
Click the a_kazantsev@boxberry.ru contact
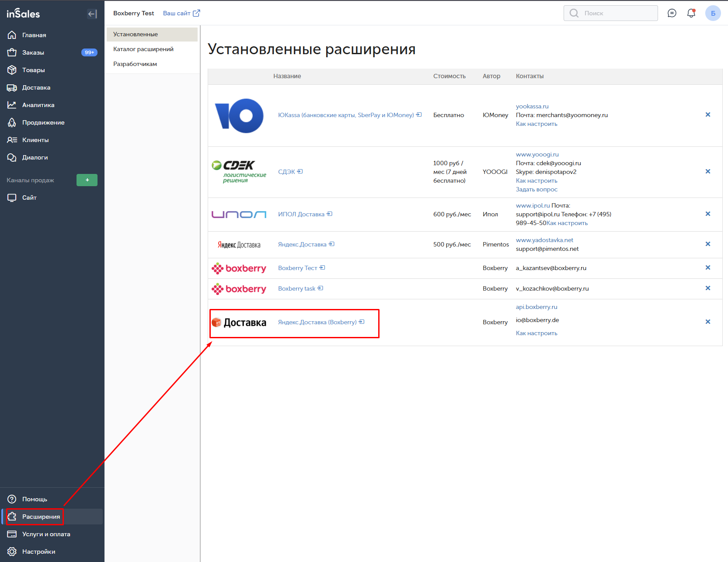click(x=551, y=268)
